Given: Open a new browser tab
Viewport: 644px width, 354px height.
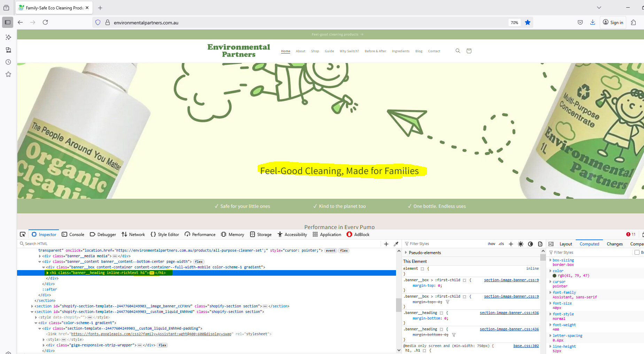Looking at the screenshot, I should 100,8.
